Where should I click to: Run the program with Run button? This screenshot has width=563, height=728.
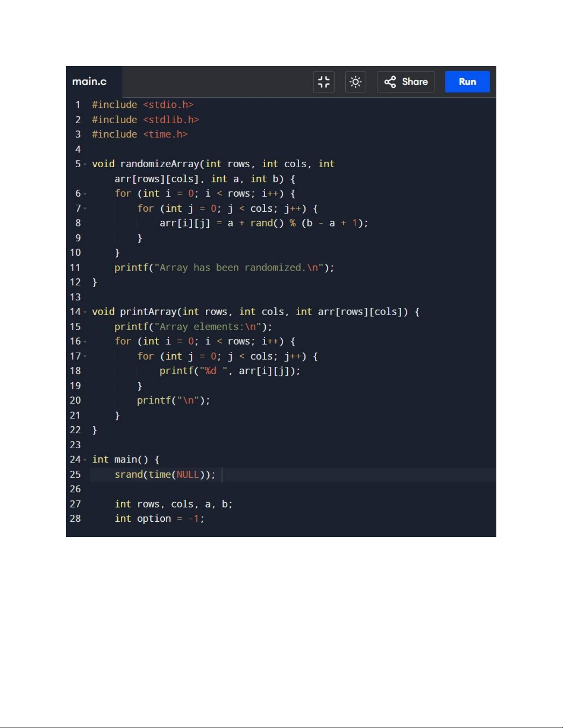tap(467, 82)
